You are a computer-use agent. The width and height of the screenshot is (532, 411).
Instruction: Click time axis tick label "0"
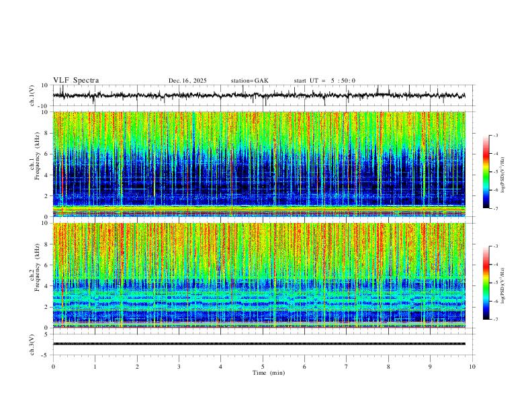pos(53,367)
